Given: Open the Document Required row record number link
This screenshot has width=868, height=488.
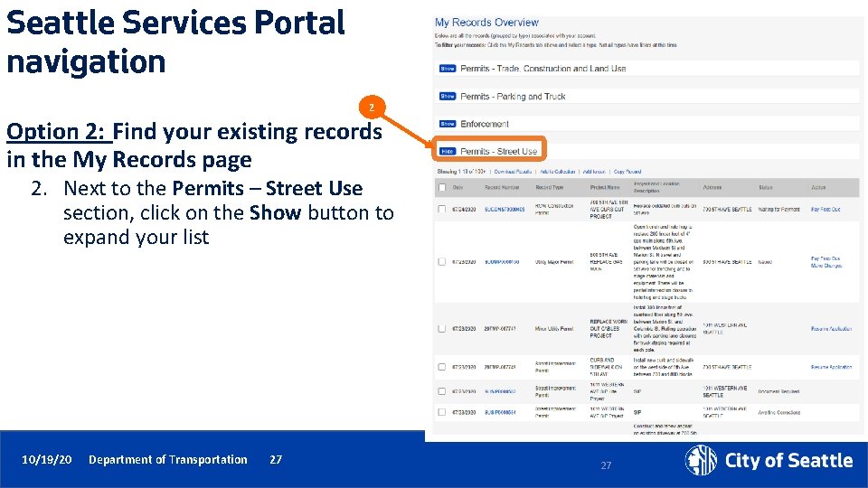Looking at the screenshot, I should click(500, 391).
